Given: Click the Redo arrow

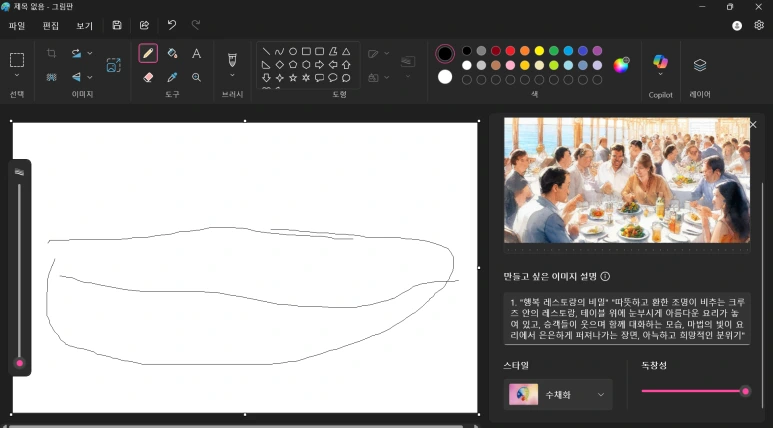Looking at the screenshot, I should 196,25.
